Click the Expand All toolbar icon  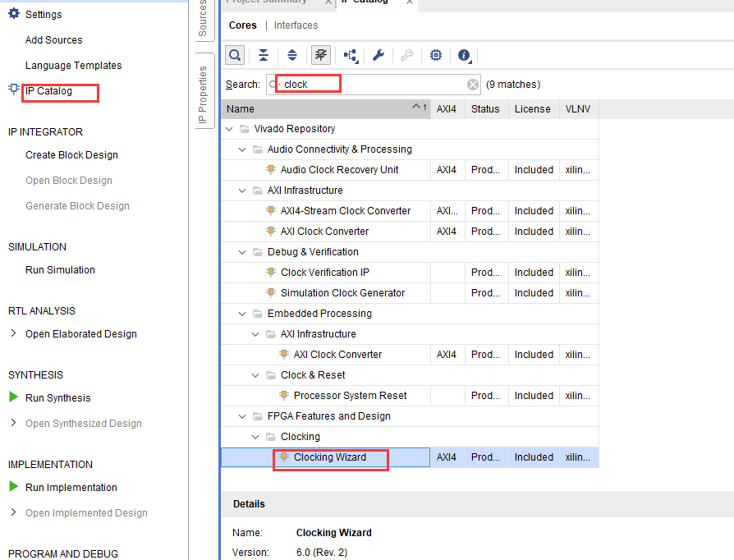tap(292, 55)
